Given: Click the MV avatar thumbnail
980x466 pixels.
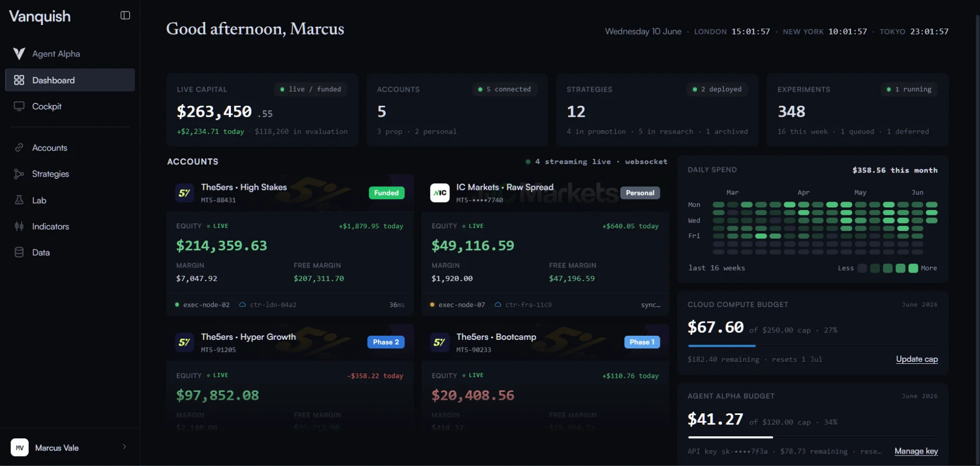Looking at the screenshot, I should click(x=20, y=447).
